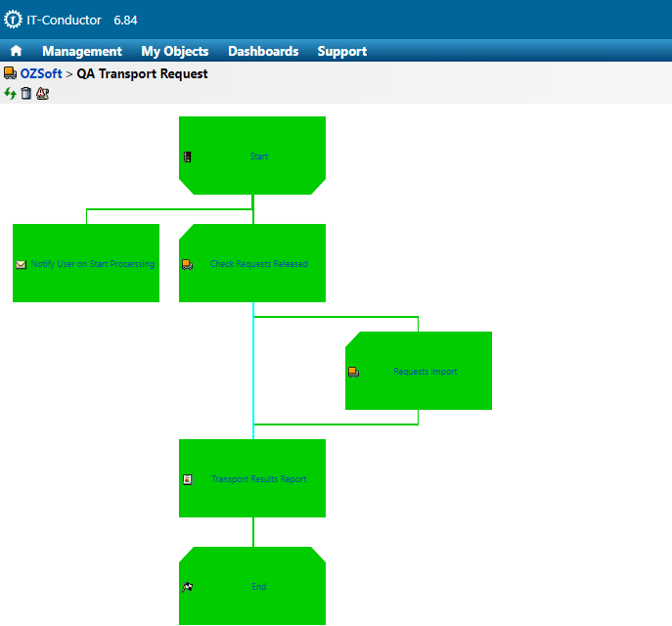The width and height of the screenshot is (672, 626).
Task: Click the alert icon beside trash can
Action: [x=42, y=93]
